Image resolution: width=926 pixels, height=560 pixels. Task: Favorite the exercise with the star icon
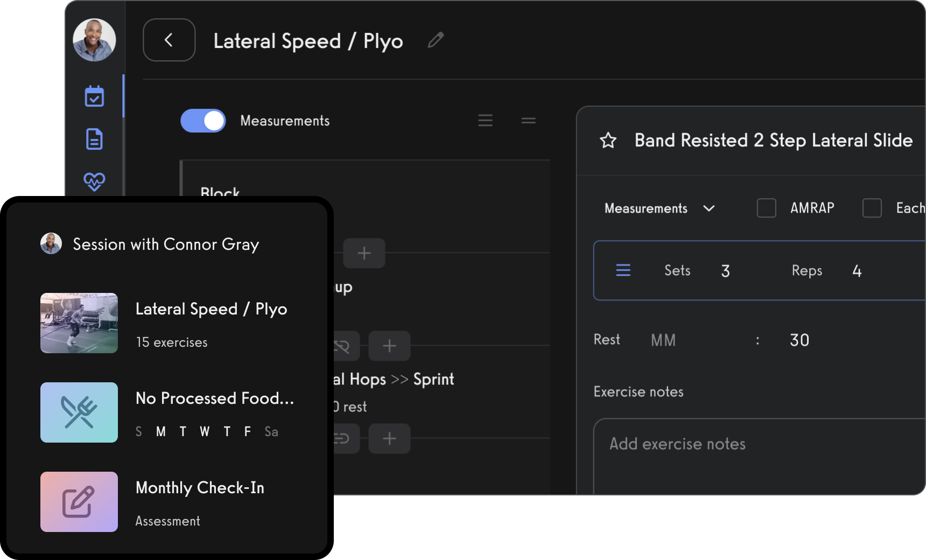point(608,141)
